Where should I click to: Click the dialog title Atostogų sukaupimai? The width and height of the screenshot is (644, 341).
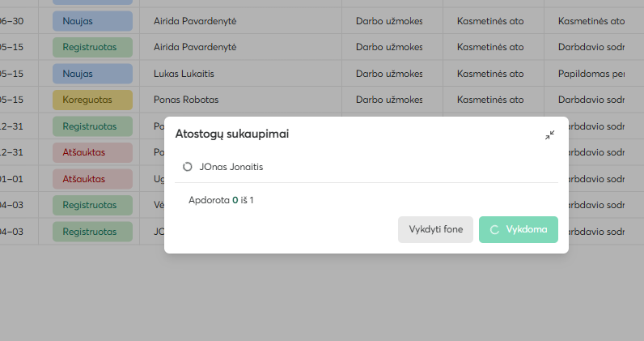point(232,134)
